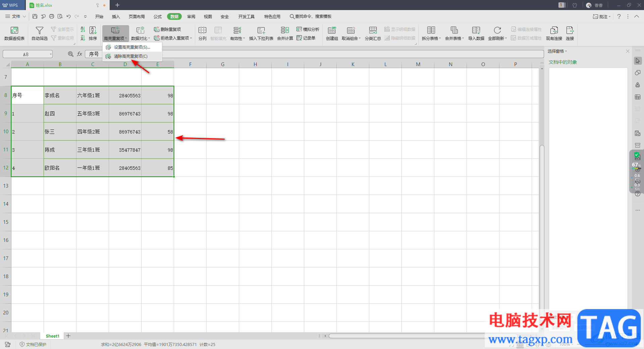Open a new document tab with plus

click(117, 5)
